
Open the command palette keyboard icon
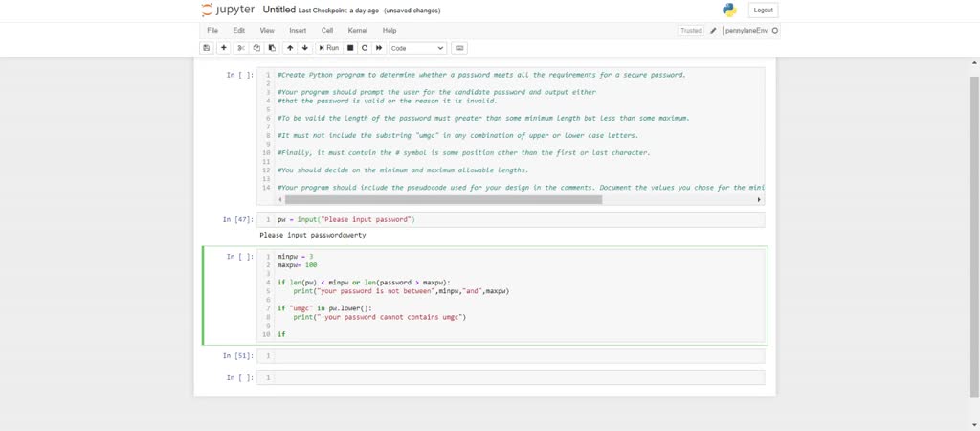pyautogui.click(x=459, y=48)
